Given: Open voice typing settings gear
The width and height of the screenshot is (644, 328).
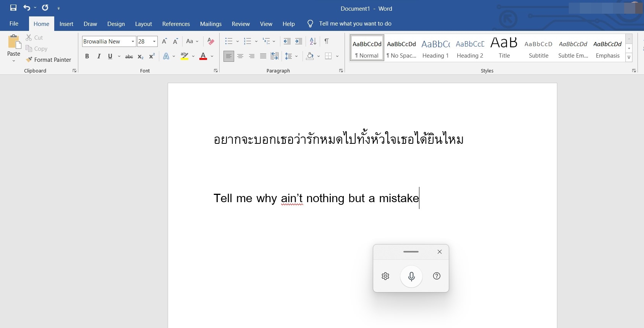Looking at the screenshot, I should 385,276.
